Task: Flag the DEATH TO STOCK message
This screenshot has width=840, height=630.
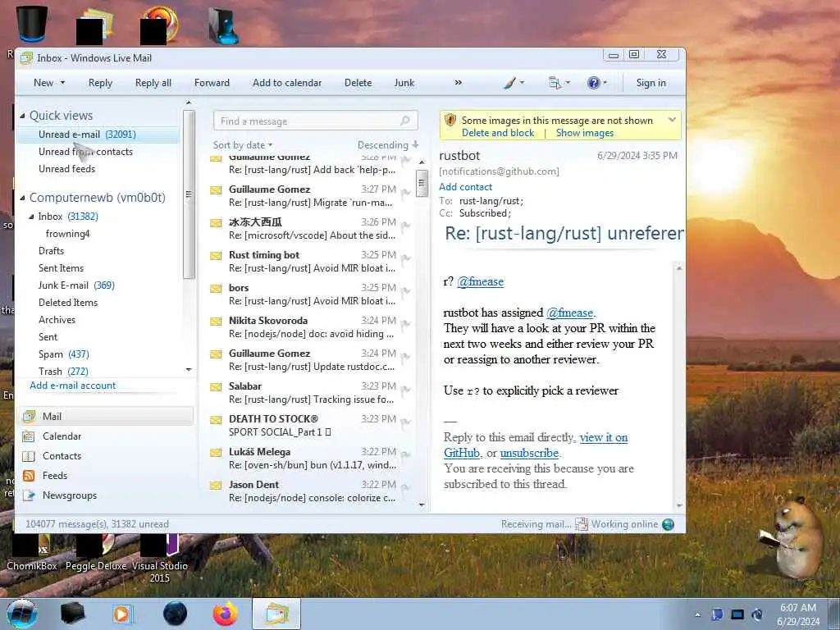Action: point(405,422)
